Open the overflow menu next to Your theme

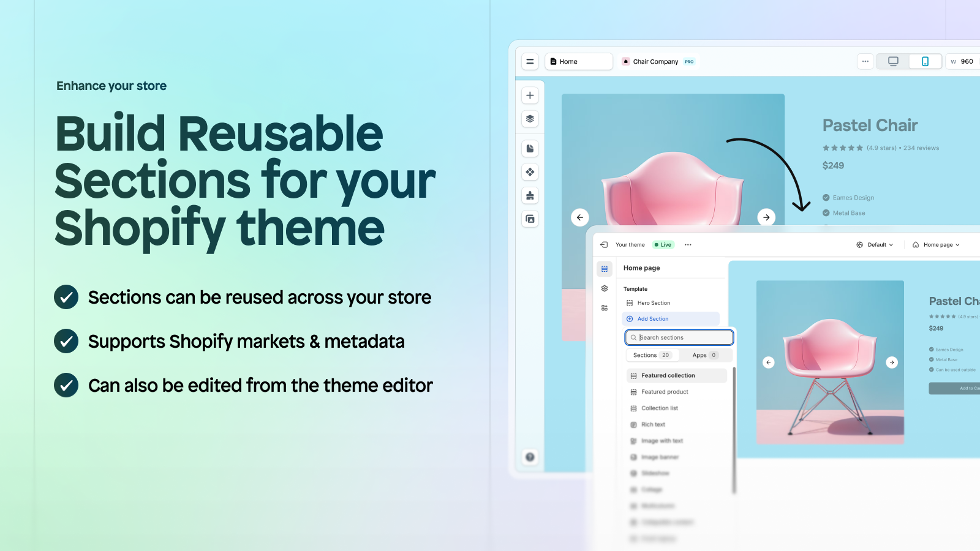688,244
